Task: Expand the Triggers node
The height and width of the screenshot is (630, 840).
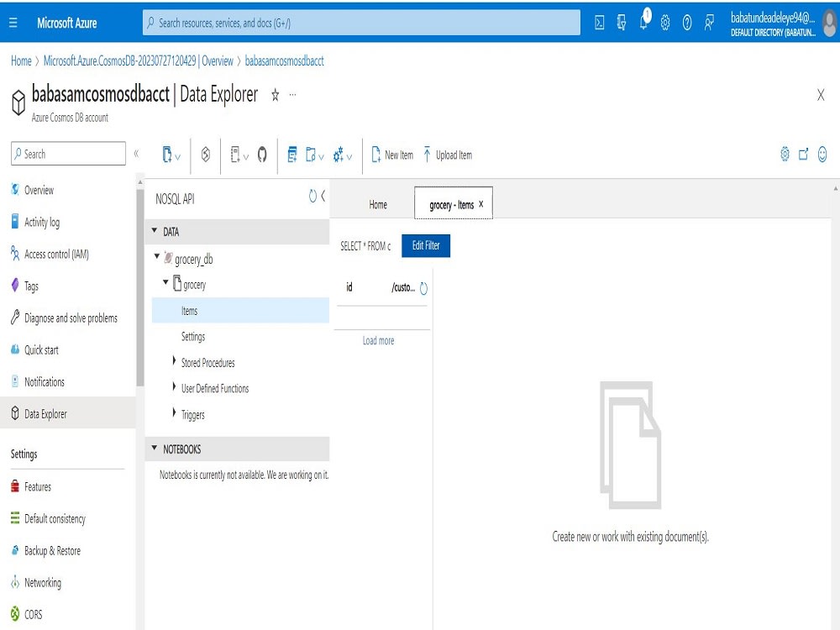Action: point(174,412)
